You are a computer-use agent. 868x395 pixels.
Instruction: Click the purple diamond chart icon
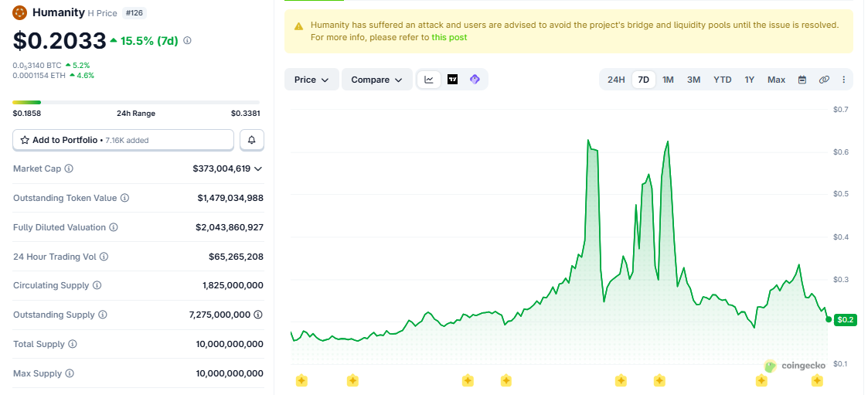point(475,80)
